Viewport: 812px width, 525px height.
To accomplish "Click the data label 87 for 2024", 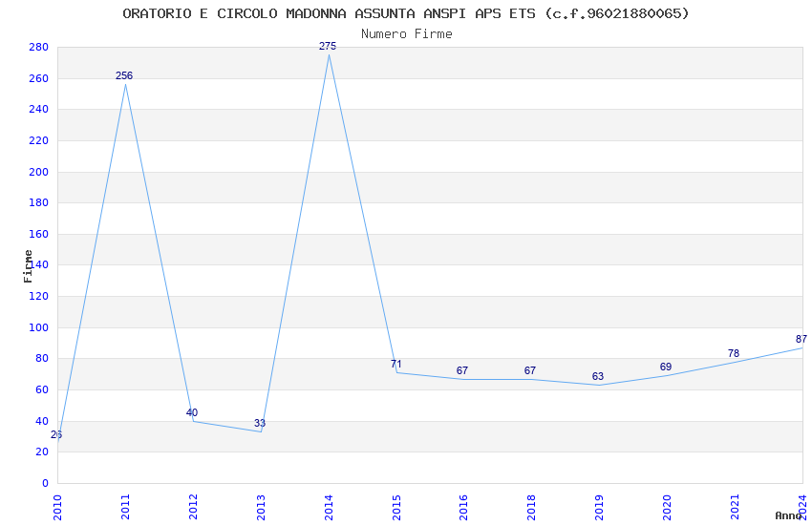I will tap(801, 339).
